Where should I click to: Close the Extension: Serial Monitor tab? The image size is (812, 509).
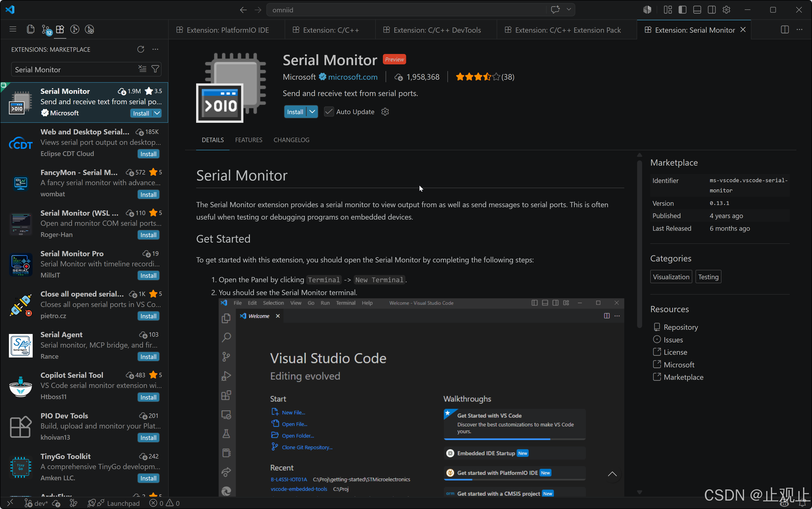point(743,30)
